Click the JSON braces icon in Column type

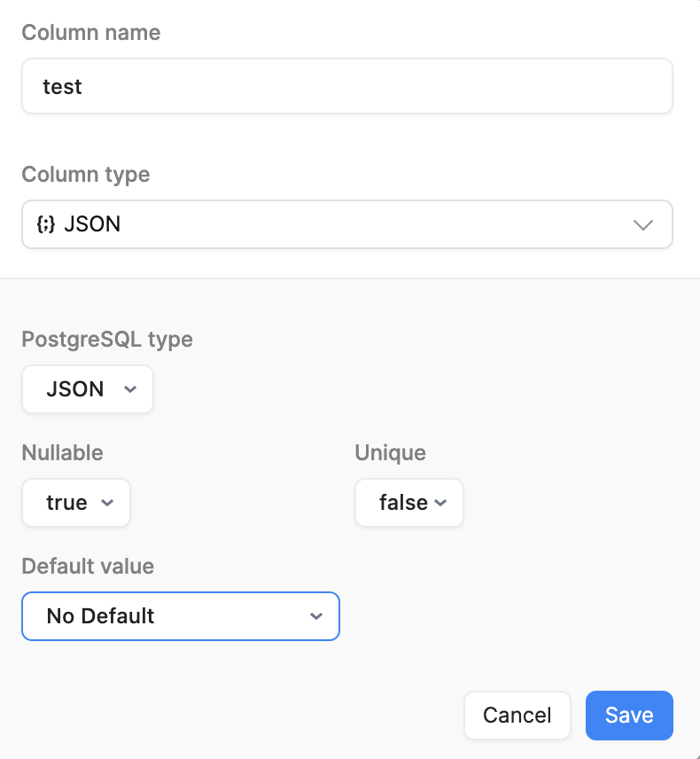(45, 224)
